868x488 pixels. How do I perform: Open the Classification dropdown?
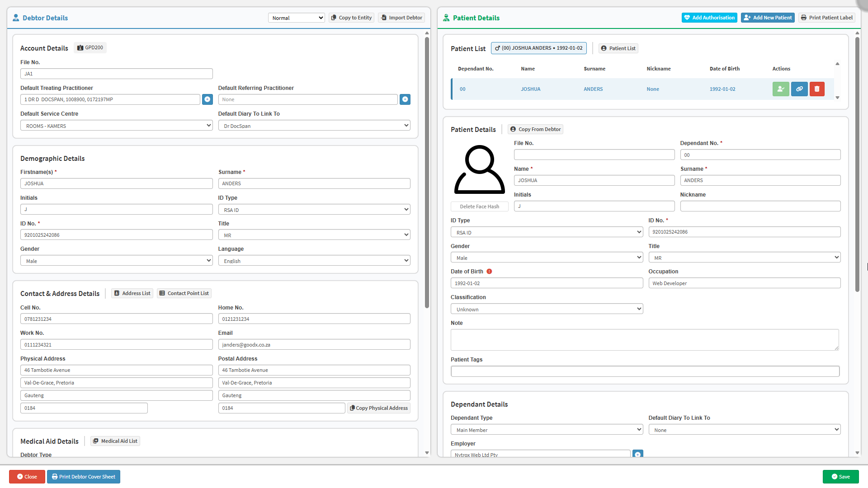tap(547, 309)
